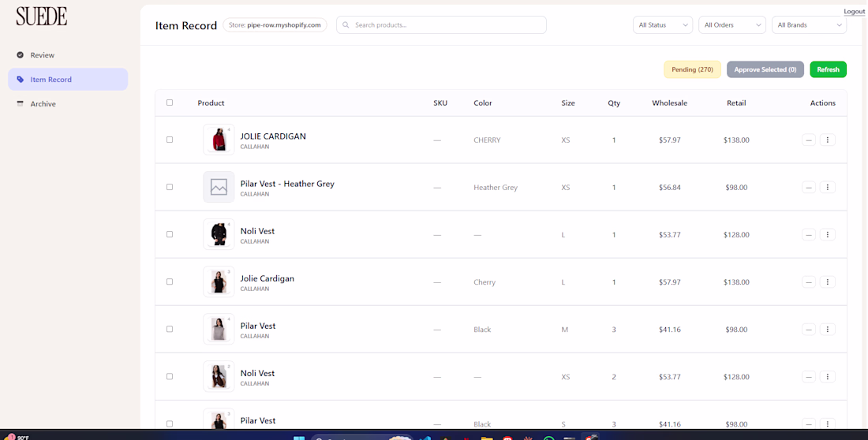Viewport: 868px width, 440px height.
Task: Click the Qty column header
Action: pos(614,103)
